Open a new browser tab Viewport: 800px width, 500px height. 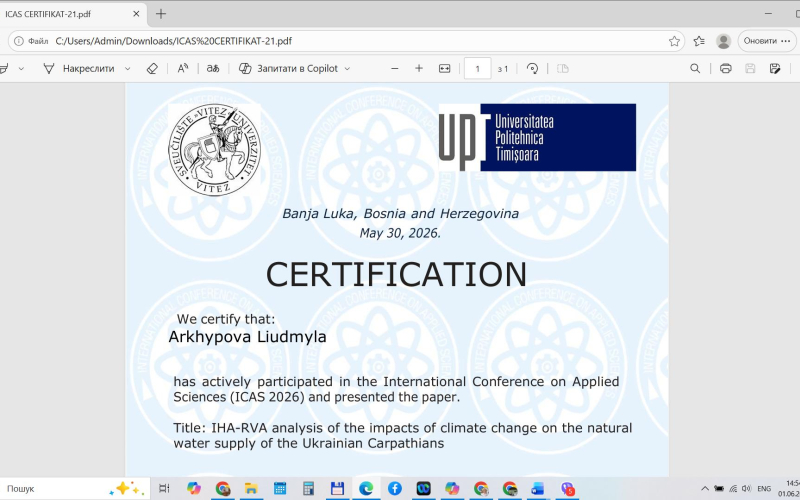[x=161, y=14]
